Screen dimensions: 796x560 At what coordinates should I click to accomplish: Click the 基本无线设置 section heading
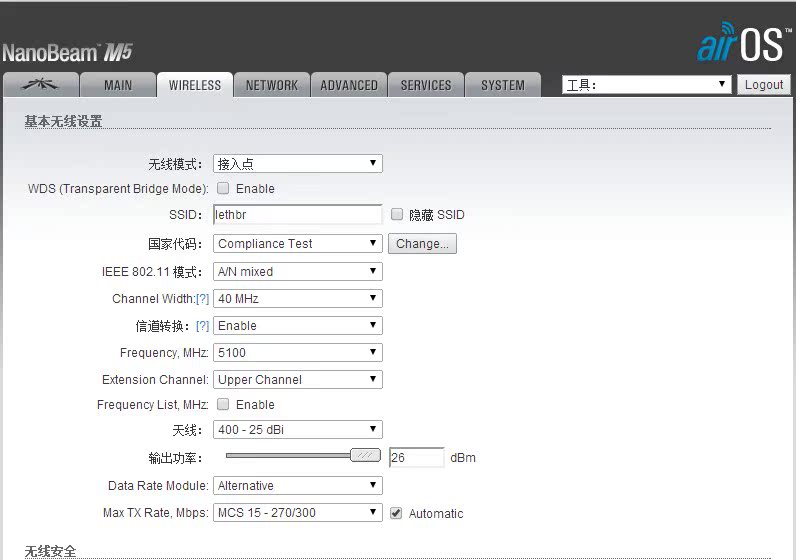[x=63, y=121]
